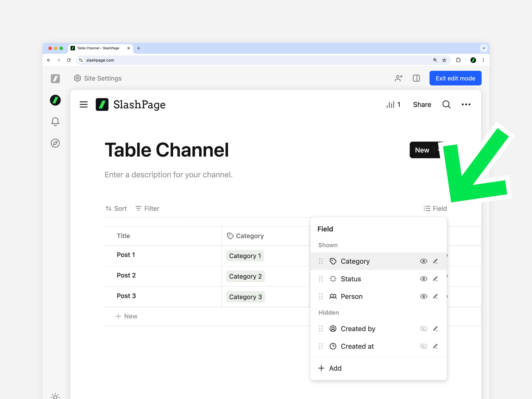Screen dimensions: 532x399
Task: Open search with the magnifier icon
Action: (x=446, y=104)
